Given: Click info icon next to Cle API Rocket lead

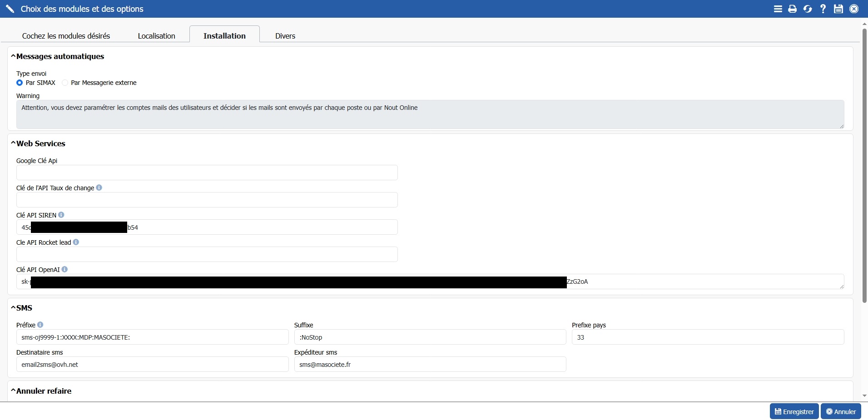Looking at the screenshot, I should pos(76,242).
